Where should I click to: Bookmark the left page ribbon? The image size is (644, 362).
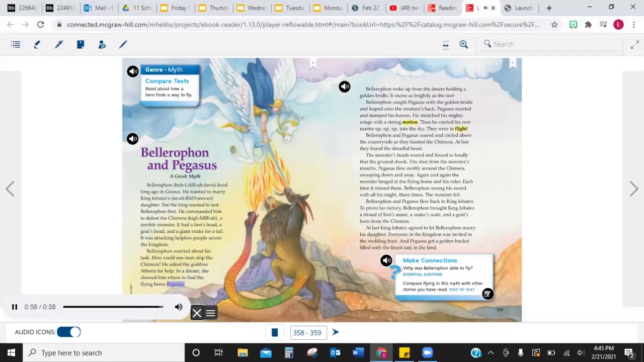click(313, 64)
